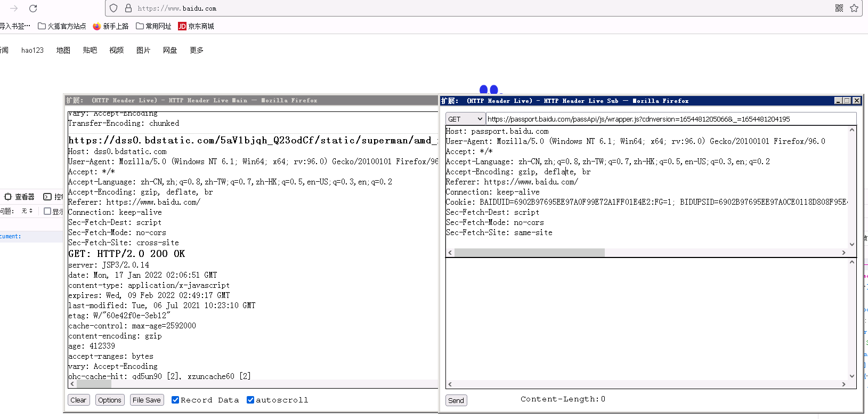
Task: Click the request headers horizontal scrollbar thumb
Action: (530, 253)
